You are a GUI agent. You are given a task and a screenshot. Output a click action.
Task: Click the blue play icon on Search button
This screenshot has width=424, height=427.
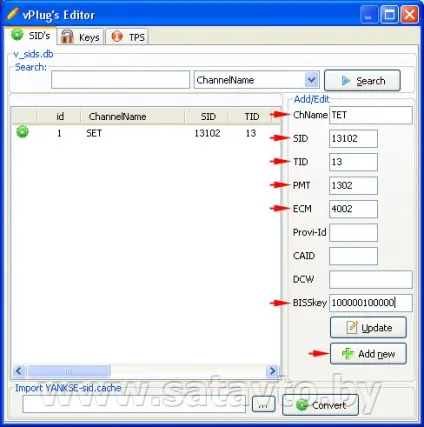[x=346, y=81]
